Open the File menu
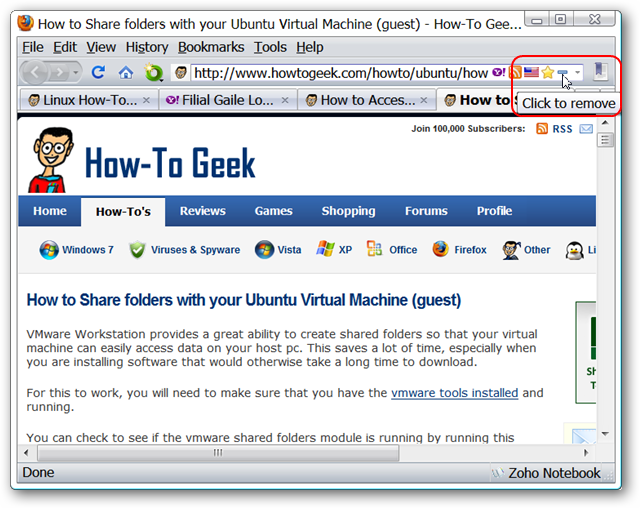Viewport: 640px width, 508px height. 33,47
